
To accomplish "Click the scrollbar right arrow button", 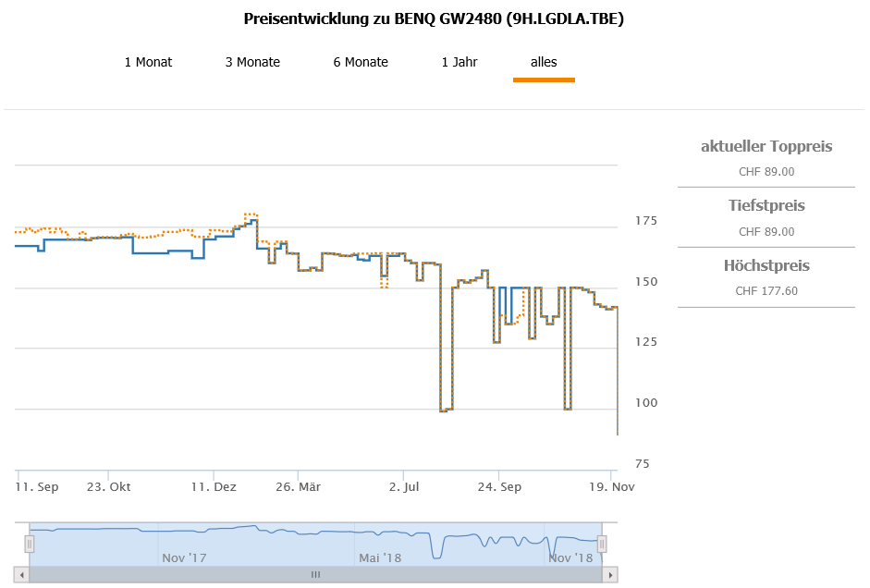I will (609, 575).
